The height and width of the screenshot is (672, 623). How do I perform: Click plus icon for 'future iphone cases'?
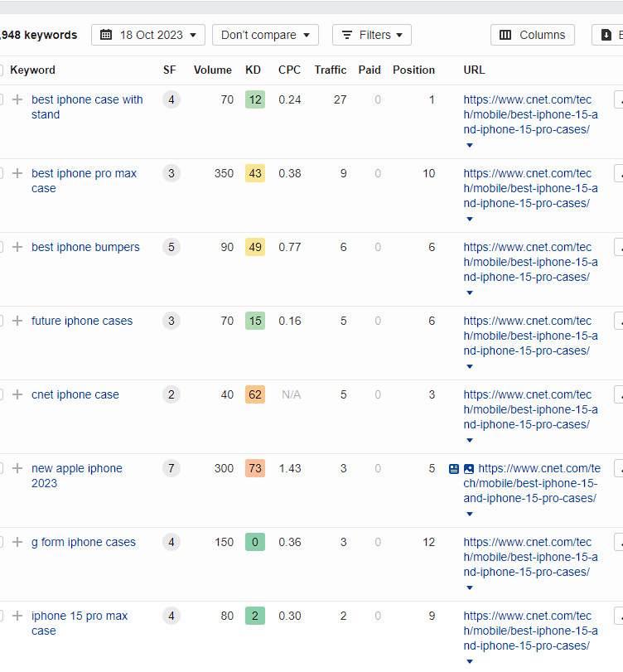[x=17, y=321]
